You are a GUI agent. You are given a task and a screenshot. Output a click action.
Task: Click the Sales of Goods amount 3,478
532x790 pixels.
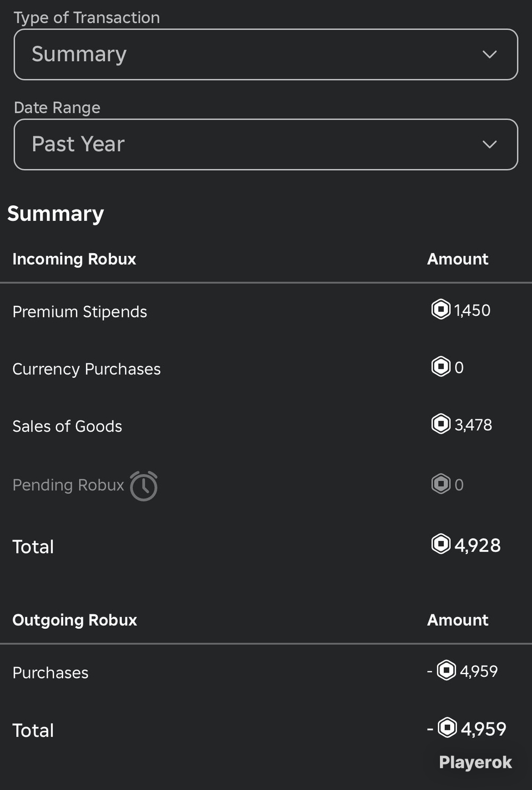[x=473, y=425]
